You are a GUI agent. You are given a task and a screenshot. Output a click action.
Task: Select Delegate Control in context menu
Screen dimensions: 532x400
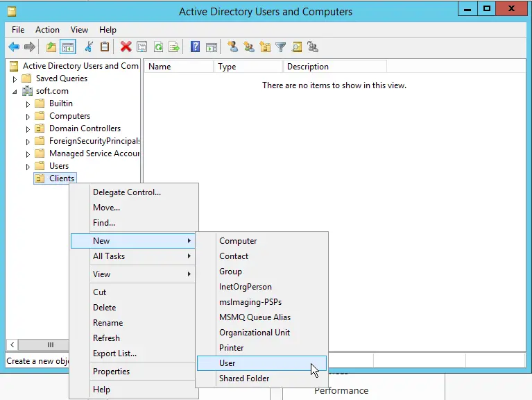point(127,192)
